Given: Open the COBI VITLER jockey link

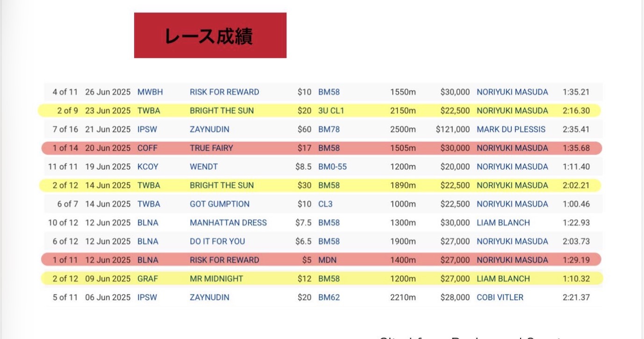Looking at the screenshot, I should (x=500, y=298).
